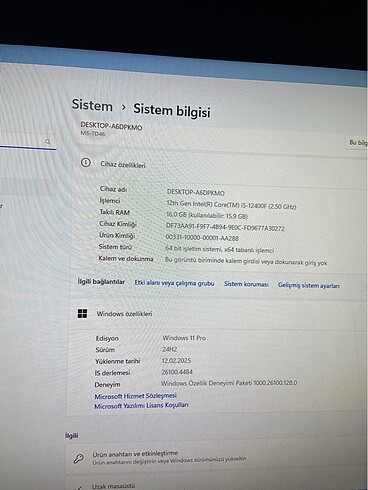This screenshot has width=368, height=490.
Task: Click the Sürüm value 24H2
Action: pyautogui.click(x=169, y=349)
